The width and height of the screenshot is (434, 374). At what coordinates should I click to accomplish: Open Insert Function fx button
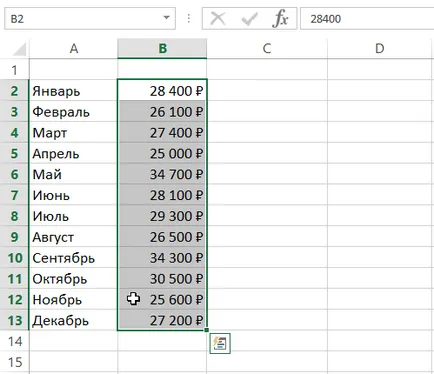280,19
